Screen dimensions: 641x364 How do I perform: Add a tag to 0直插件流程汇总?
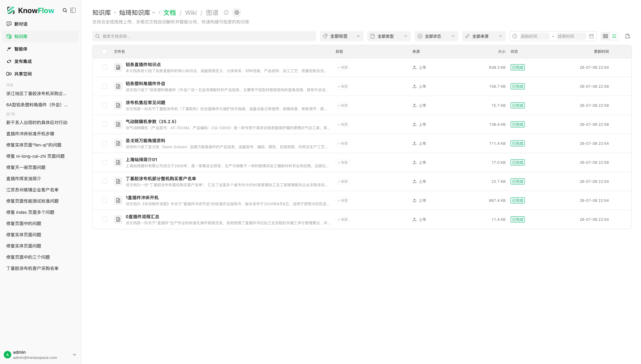click(343, 220)
